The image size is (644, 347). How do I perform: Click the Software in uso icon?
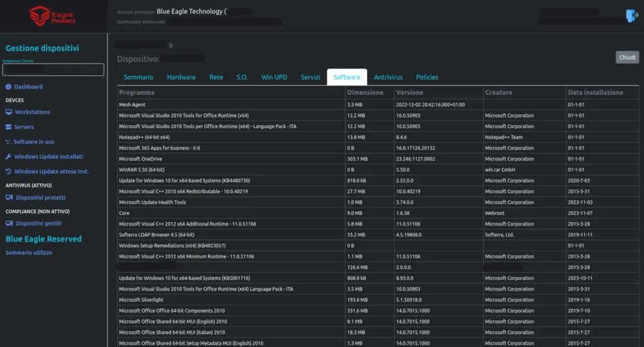pos(8,141)
